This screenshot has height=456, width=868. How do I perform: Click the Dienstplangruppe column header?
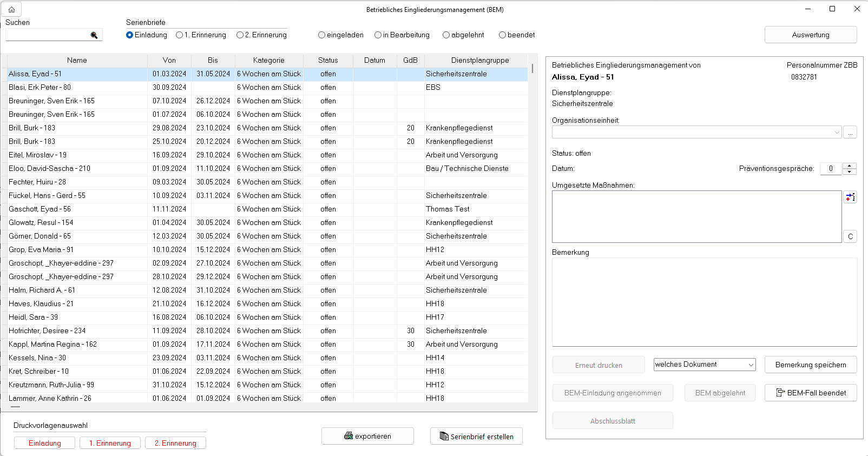tap(479, 61)
